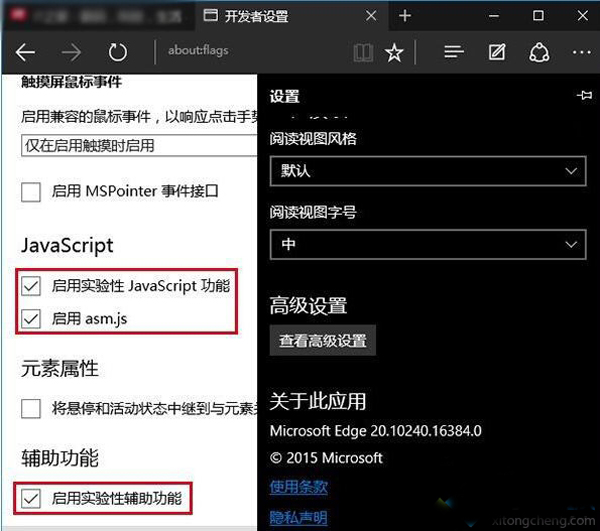
Task: Open a new tab with plus button
Action: tap(405, 16)
